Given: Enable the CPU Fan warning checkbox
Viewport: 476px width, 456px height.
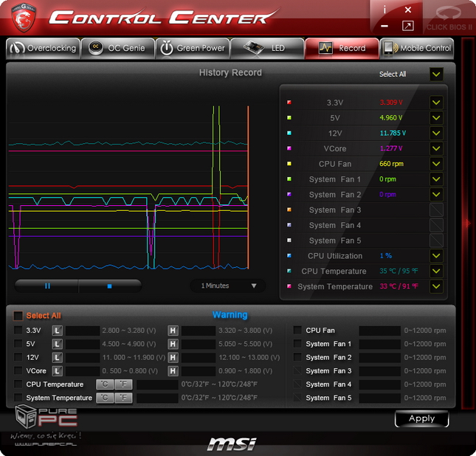Looking at the screenshot, I should point(297,331).
